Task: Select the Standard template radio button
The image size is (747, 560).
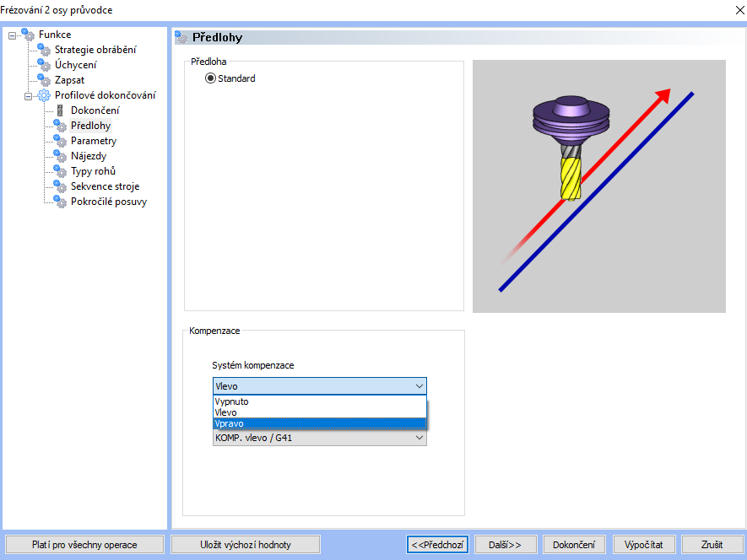Action: point(210,78)
